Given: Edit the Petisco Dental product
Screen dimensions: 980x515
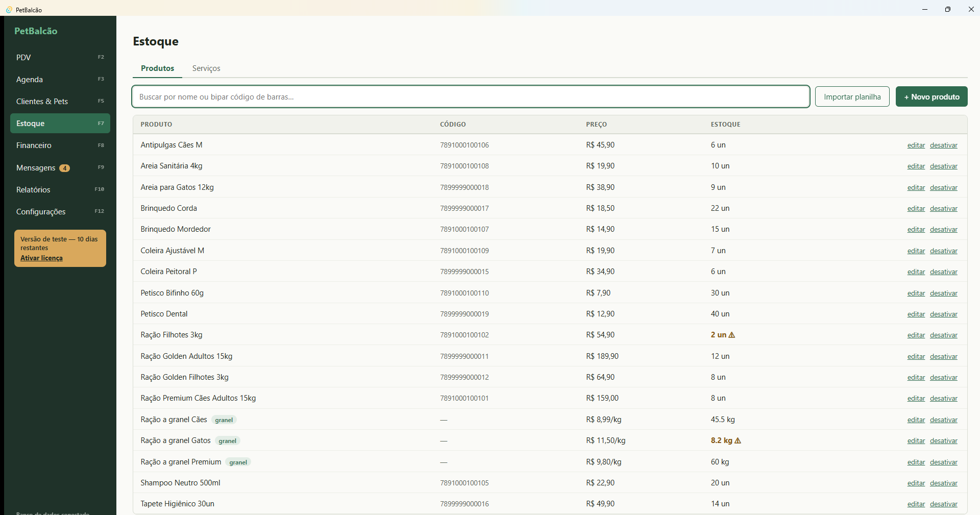Looking at the screenshot, I should pos(916,314).
